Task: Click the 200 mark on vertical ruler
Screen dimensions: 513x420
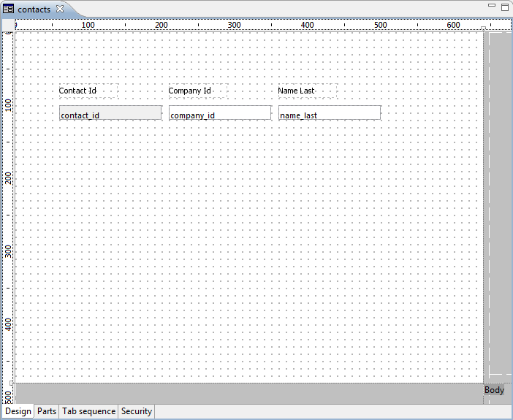Action: (8, 179)
